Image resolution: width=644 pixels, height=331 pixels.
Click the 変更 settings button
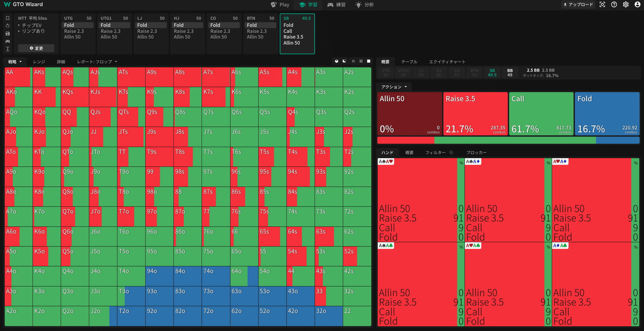coord(36,48)
